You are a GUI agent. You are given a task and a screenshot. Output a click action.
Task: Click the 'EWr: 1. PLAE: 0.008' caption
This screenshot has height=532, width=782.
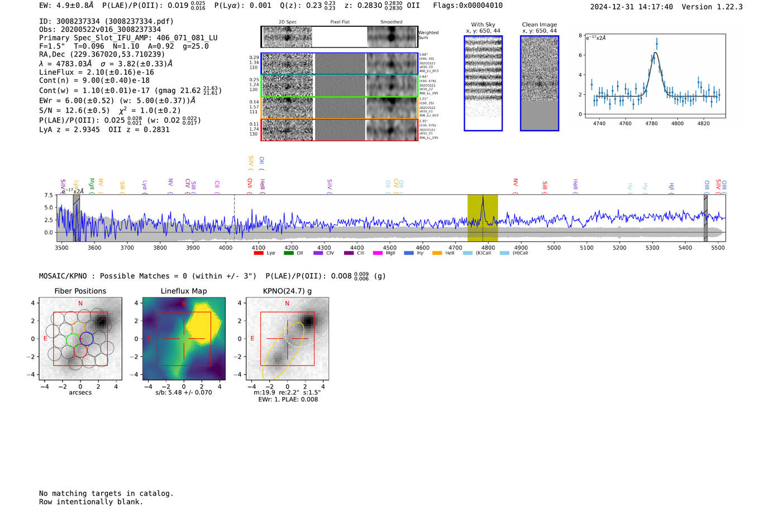pyautogui.click(x=288, y=399)
